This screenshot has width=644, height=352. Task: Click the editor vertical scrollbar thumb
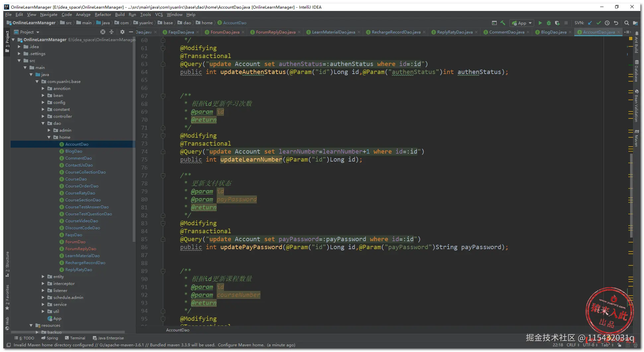(631, 196)
